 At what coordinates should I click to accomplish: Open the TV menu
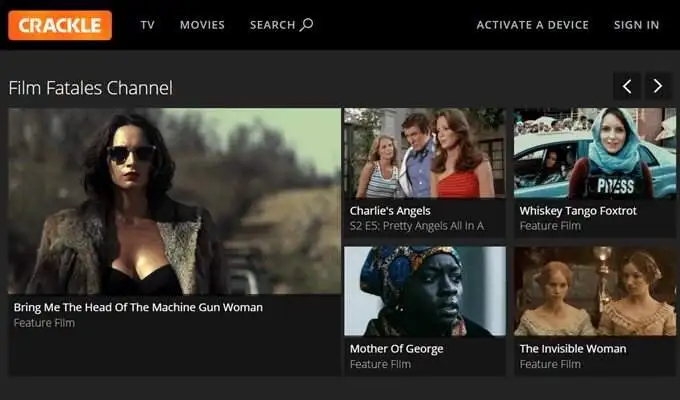(x=147, y=25)
